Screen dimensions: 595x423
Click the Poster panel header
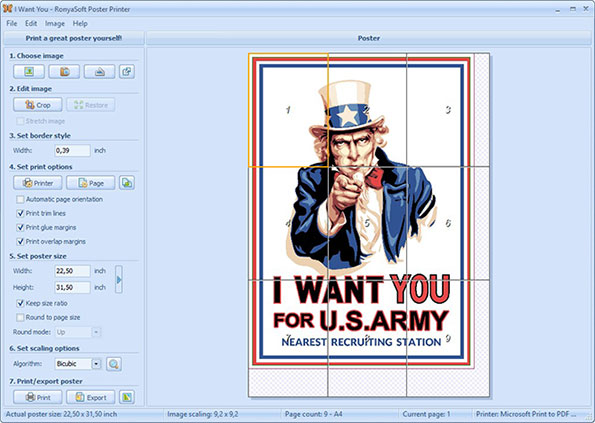[x=368, y=38]
